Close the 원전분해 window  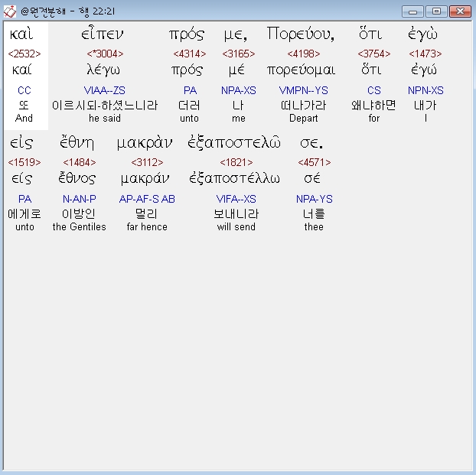[460, 11]
